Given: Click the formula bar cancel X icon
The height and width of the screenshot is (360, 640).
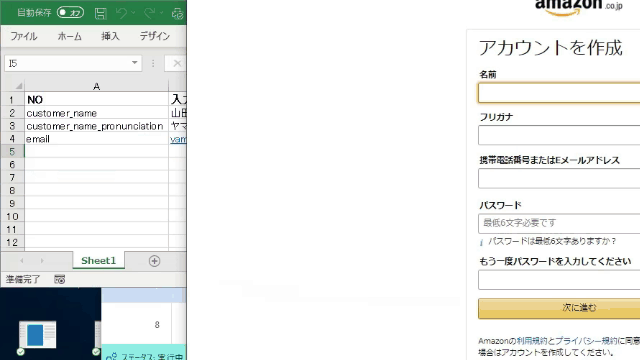Looking at the screenshot, I should (177, 63).
